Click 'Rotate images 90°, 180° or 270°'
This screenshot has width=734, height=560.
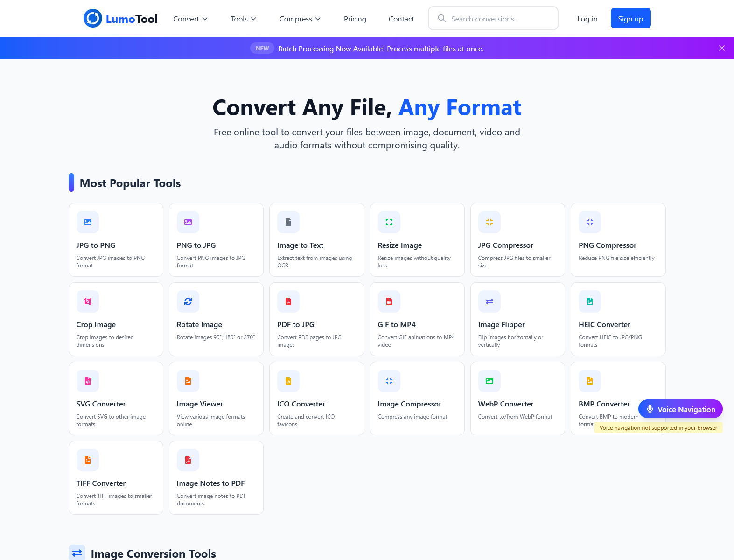(216, 337)
